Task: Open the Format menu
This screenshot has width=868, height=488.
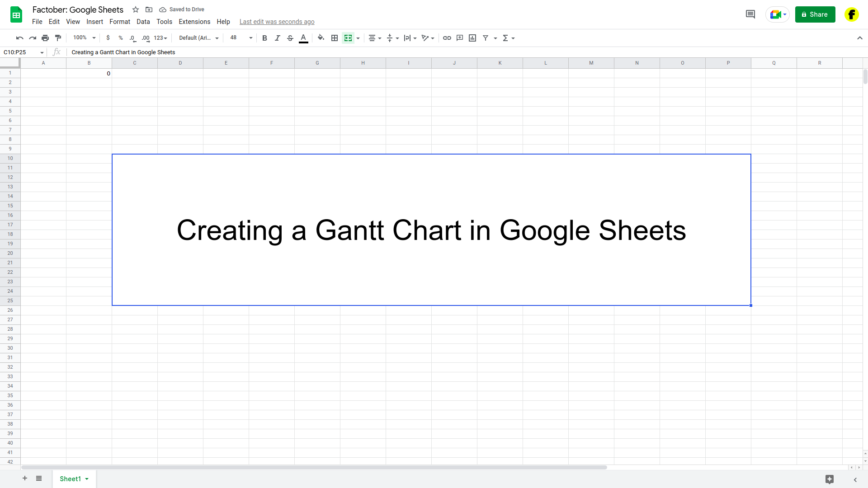Action: 120,22
